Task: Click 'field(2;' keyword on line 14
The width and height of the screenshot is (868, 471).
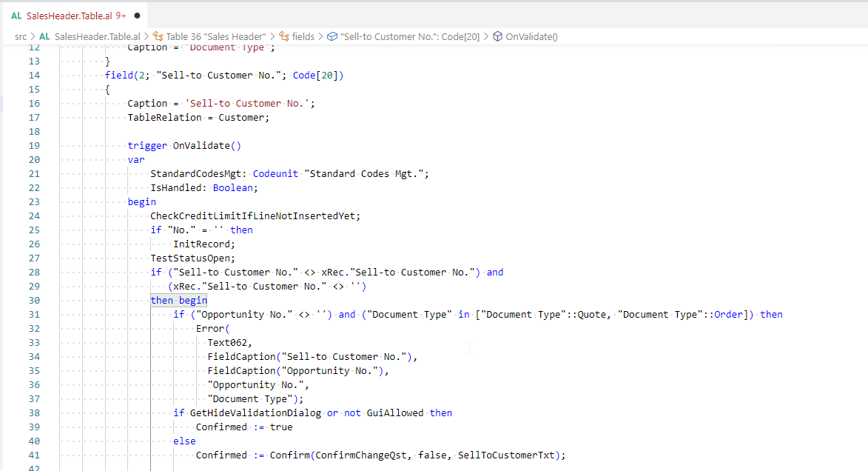Action: [x=127, y=76]
